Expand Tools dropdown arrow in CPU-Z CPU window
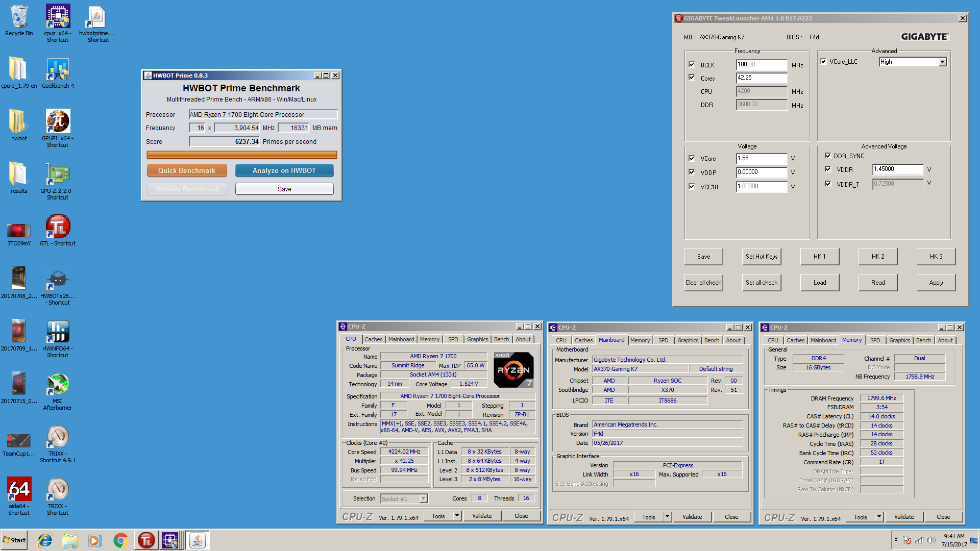 click(457, 516)
